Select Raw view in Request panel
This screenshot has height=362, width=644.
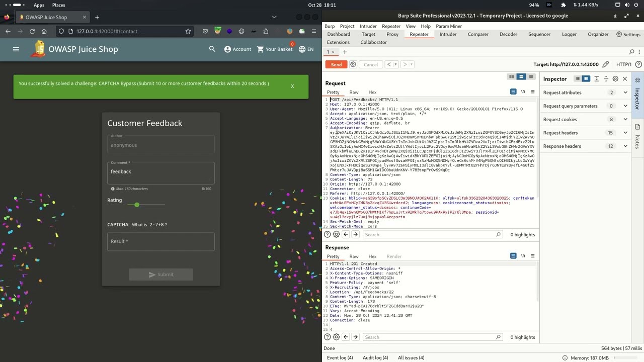coord(354,93)
